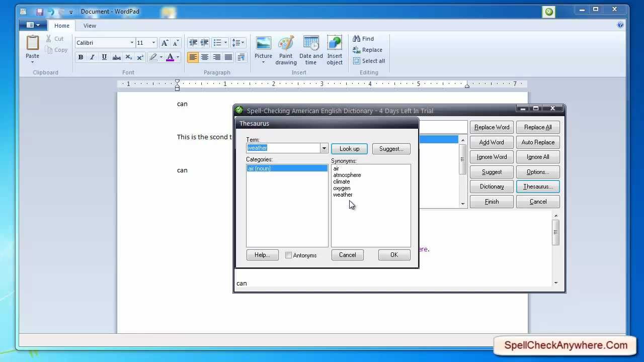
Task: Click the Replace Word button
Action: (x=492, y=127)
